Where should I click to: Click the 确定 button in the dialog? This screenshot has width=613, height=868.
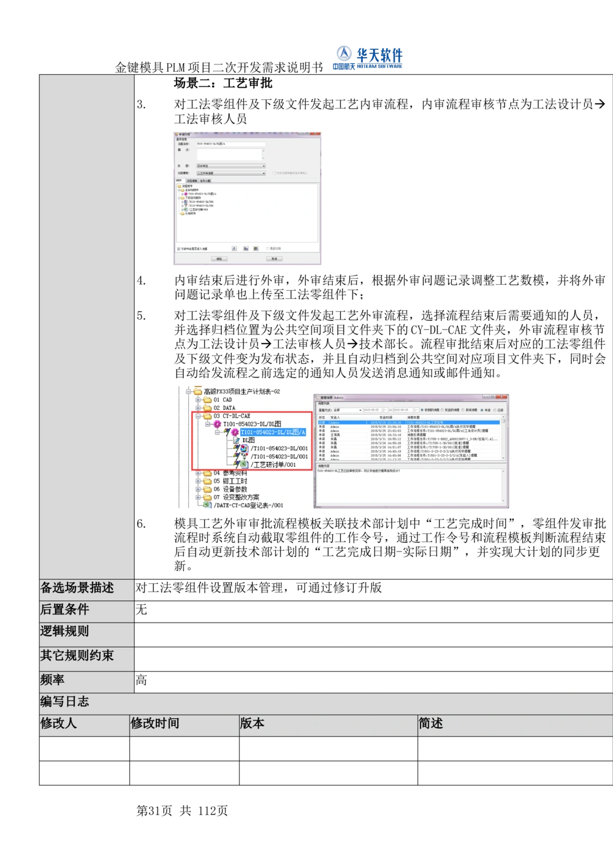[219, 259]
